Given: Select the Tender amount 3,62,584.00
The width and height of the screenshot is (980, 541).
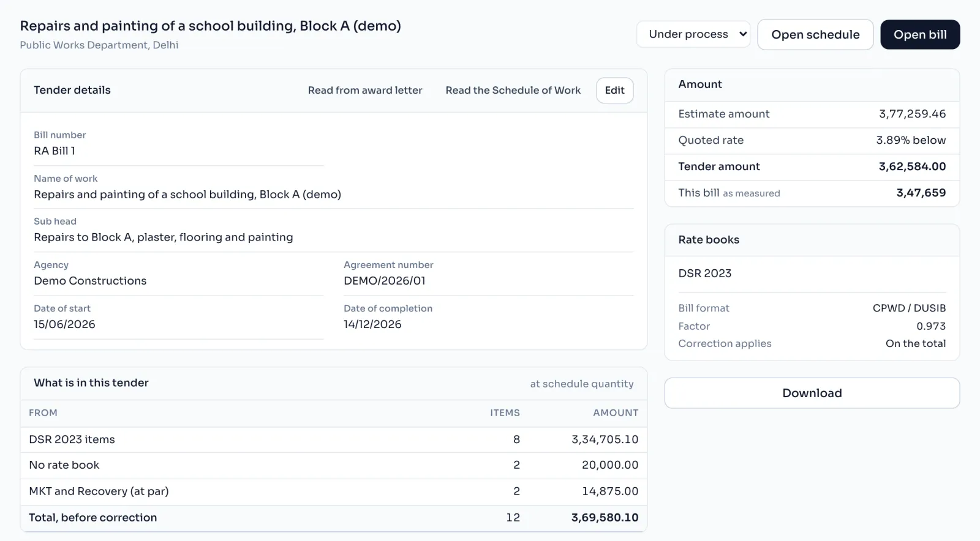Looking at the screenshot, I should pos(912,166).
